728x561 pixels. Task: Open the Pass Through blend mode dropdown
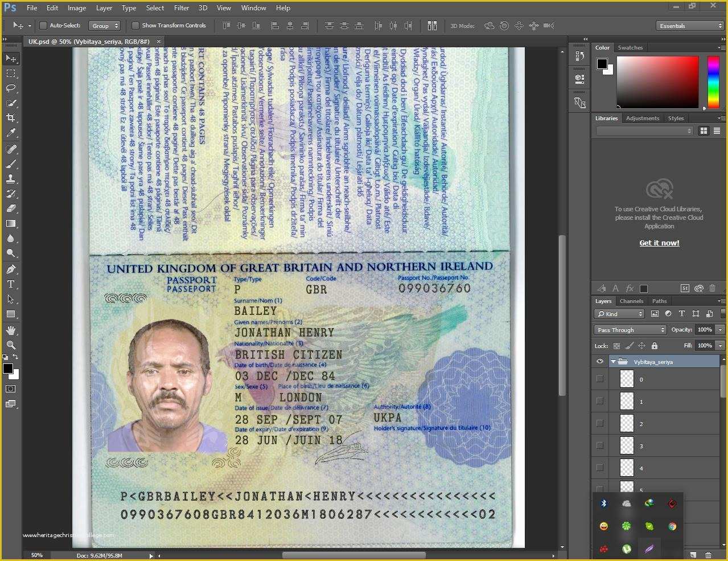[x=630, y=330]
